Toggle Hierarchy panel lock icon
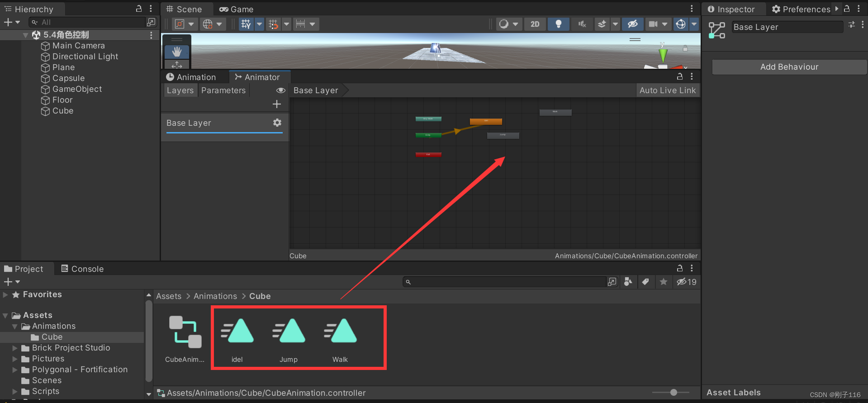The width and height of the screenshot is (868, 403). [x=139, y=9]
